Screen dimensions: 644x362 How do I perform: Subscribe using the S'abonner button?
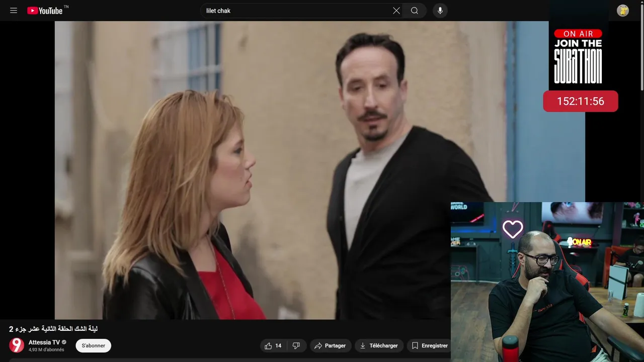pos(94,346)
